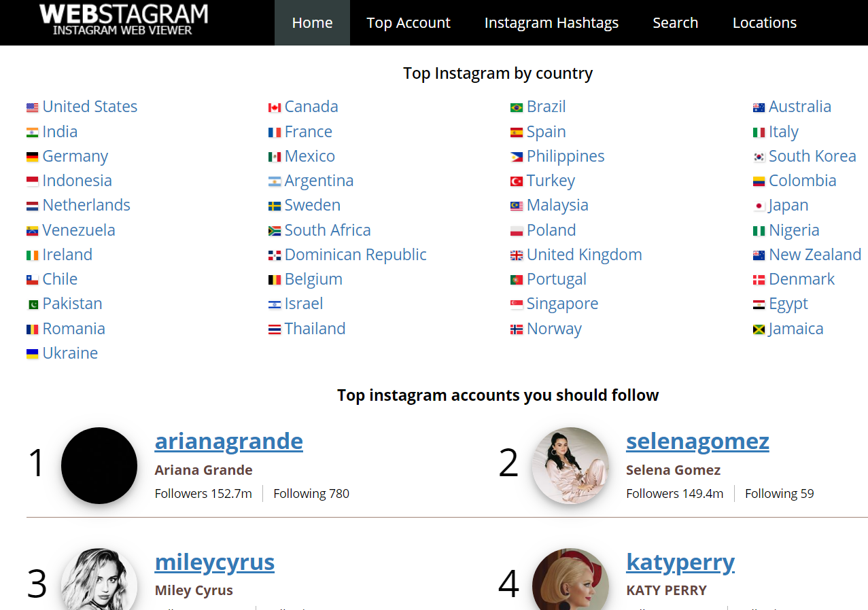Open the Locations menu item
868x610 pixels.
764,22
